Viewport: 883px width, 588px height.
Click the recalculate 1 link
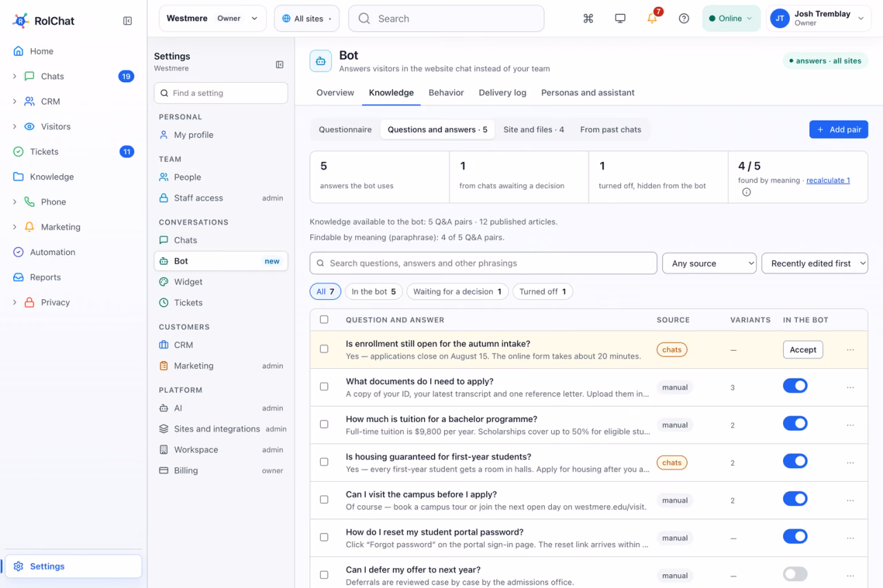pyautogui.click(x=828, y=181)
